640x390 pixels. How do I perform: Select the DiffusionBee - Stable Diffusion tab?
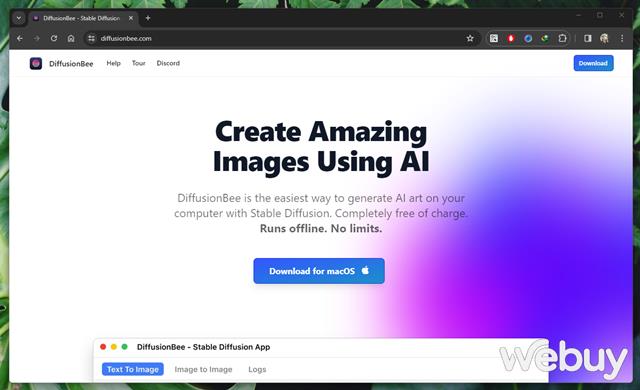82,18
